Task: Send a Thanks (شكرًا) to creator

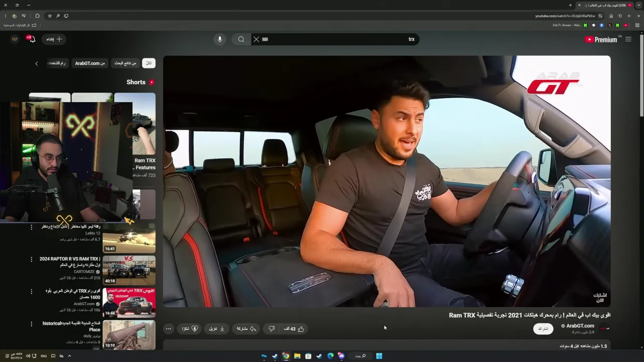Action: [x=189, y=329]
